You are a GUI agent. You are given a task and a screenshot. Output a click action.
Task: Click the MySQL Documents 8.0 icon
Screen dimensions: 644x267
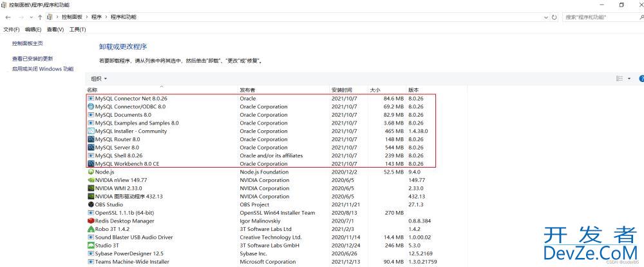(x=91, y=115)
